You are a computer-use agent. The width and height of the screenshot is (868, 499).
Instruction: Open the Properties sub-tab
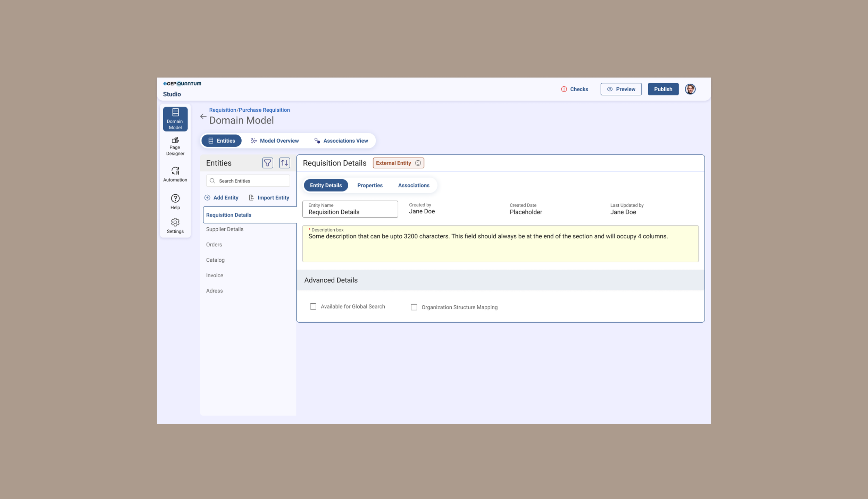point(370,185)
